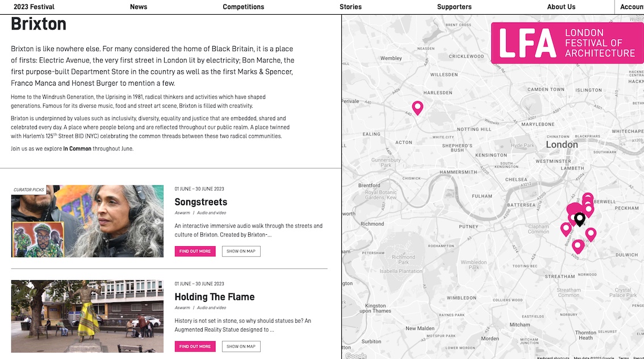Viewport: 644px width, 359px height.
Task: Open the 2023 Festival menu
Action: tap(34, 7)
